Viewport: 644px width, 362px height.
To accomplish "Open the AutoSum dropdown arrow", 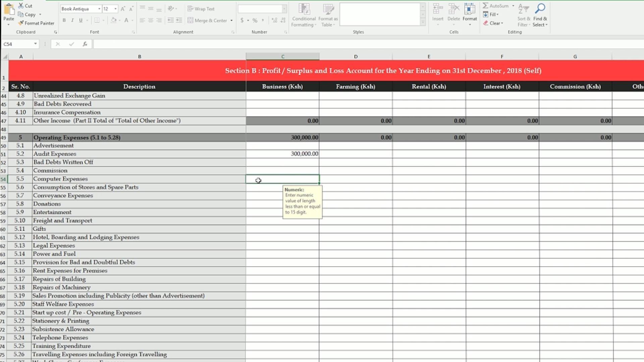I will pyautogui.click(x=513, y=6).
